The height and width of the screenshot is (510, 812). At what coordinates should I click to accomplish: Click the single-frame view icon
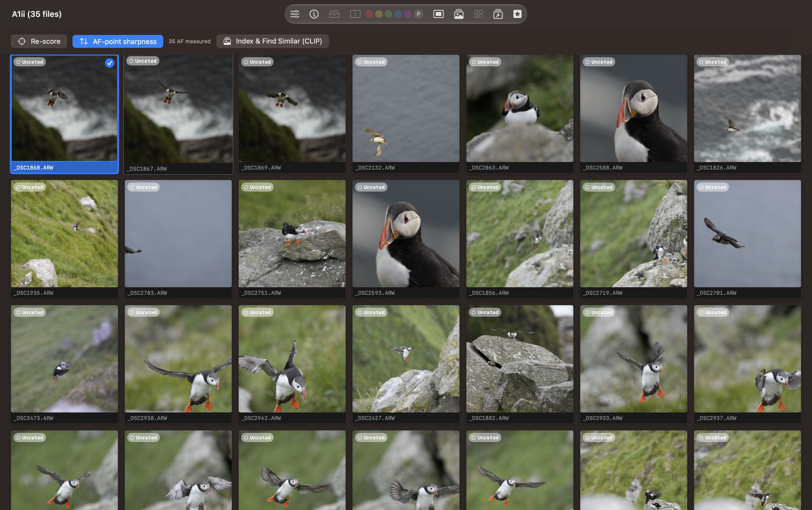coord(438,14)
